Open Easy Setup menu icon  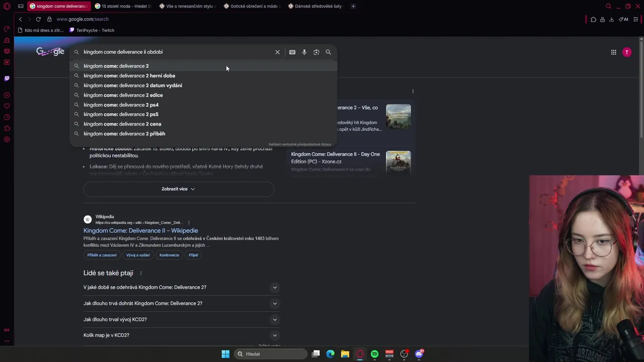[x=636, y=19]
